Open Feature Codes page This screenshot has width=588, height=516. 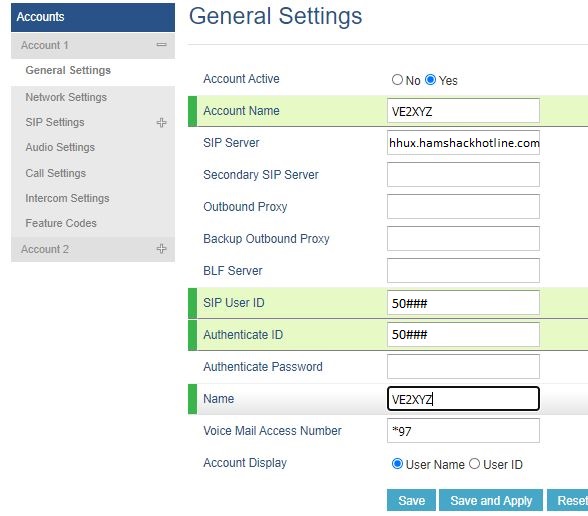pos(61,223)
